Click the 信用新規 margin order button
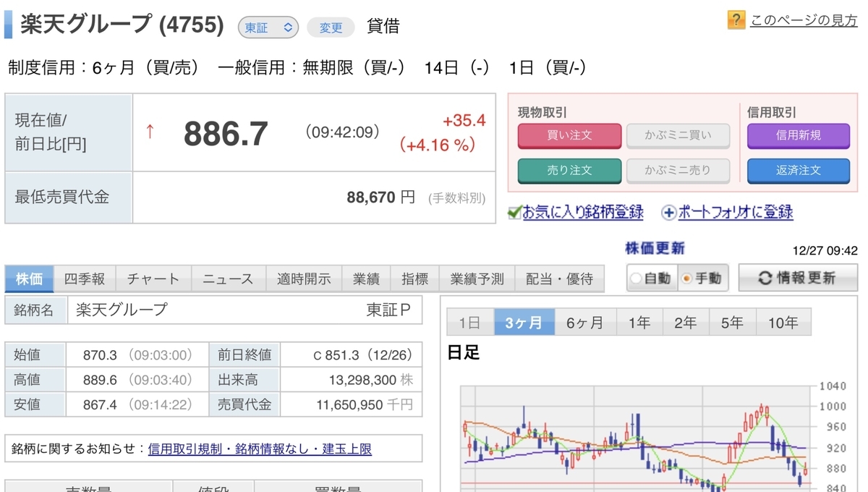Viewport: 868px width, 492px height. point(799,135)
